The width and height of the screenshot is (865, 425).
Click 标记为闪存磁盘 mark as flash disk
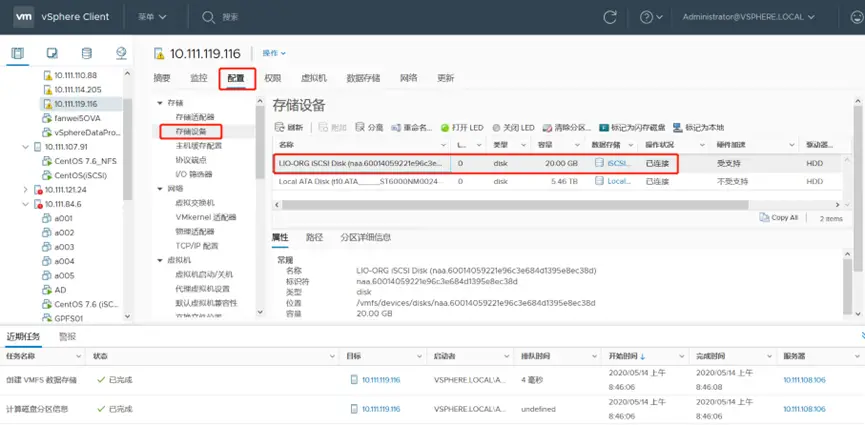632,128
